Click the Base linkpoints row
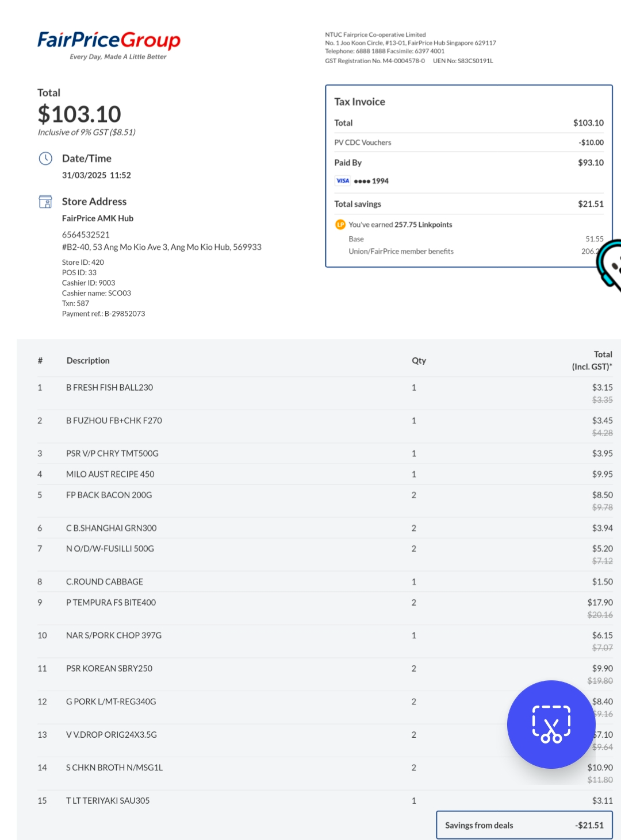The width and height of the screenshot is (621, 840). coord(476,239)
